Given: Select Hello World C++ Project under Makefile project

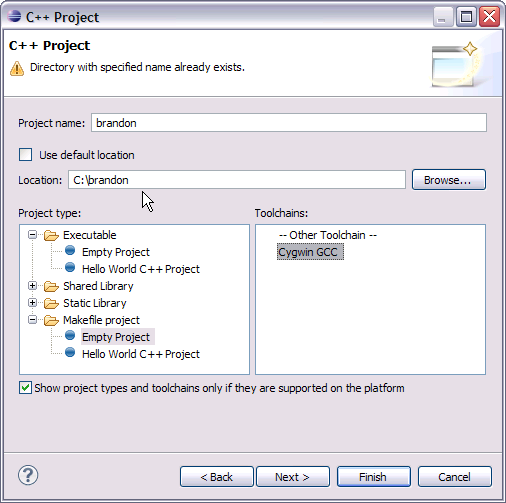Looking at the screenshot, I should point(141,354).
